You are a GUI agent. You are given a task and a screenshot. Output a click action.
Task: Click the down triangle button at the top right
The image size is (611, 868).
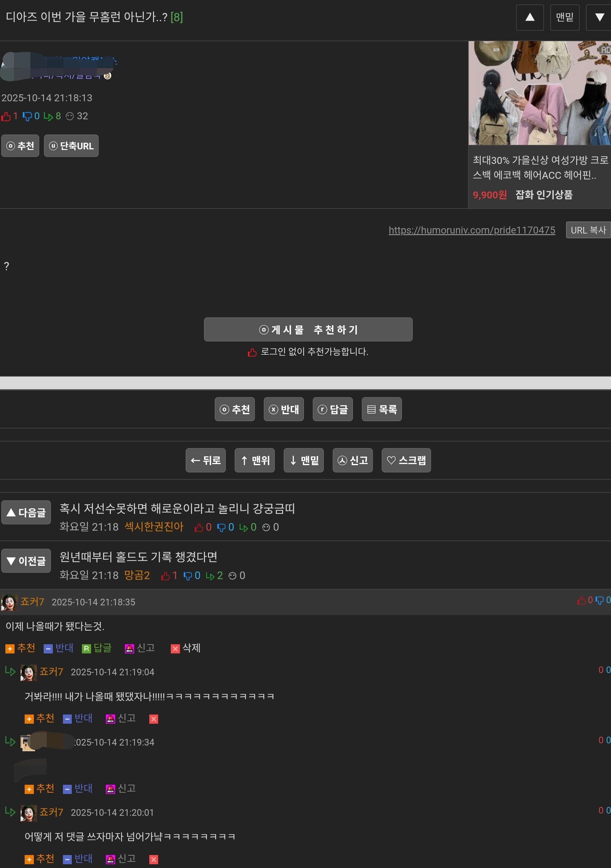599,17
